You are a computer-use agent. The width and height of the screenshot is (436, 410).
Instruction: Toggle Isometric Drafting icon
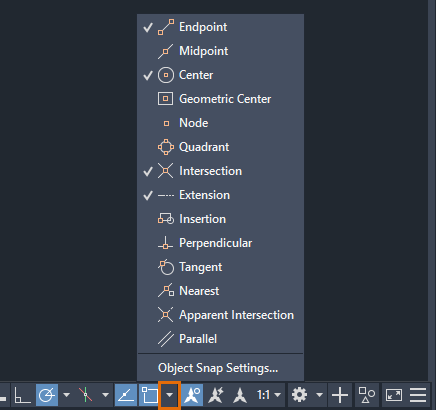coord(85,395)
